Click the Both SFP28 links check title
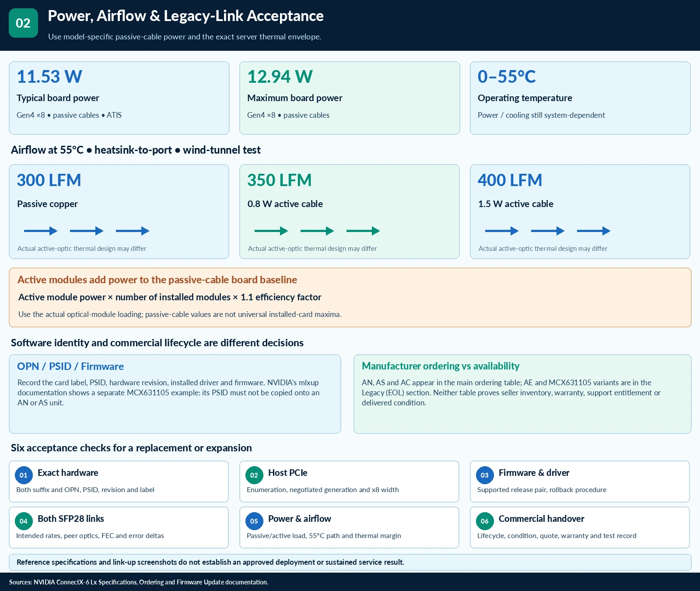The image size is (700, 591). click(71, 519)
